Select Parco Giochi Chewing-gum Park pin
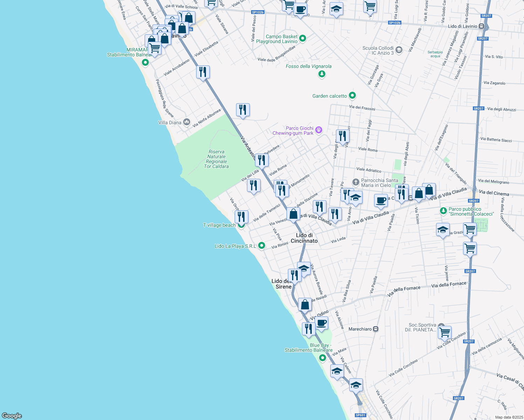The image size is (524, 420). [x=318, y=130]
